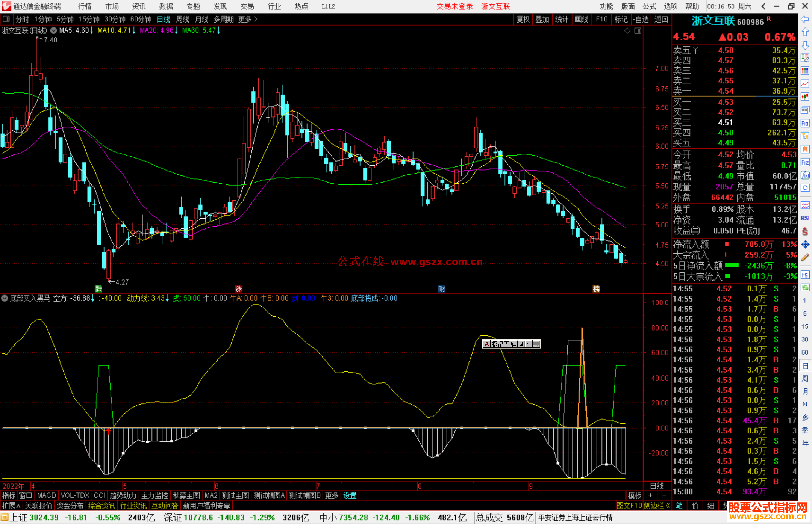Open the colored quote table grid icon
This screenshot has width=812, height=524.
coord(805,71)
